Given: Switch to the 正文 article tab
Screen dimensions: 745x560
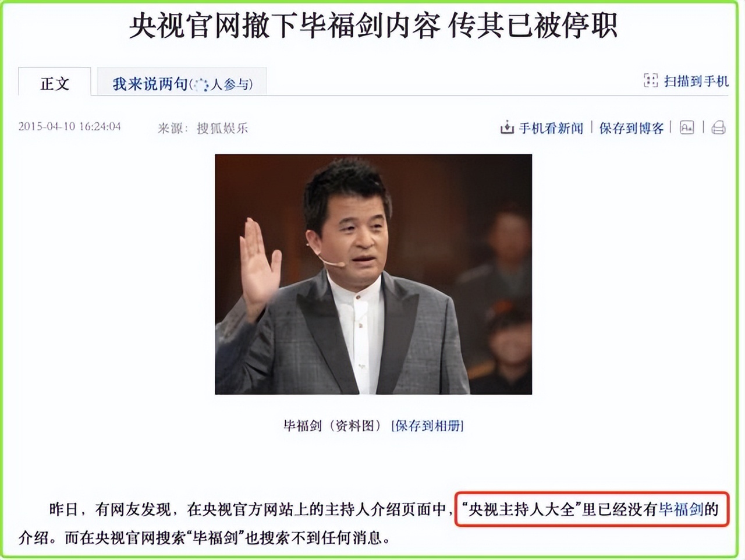Looking at the screenshot, I should point(55,83).
